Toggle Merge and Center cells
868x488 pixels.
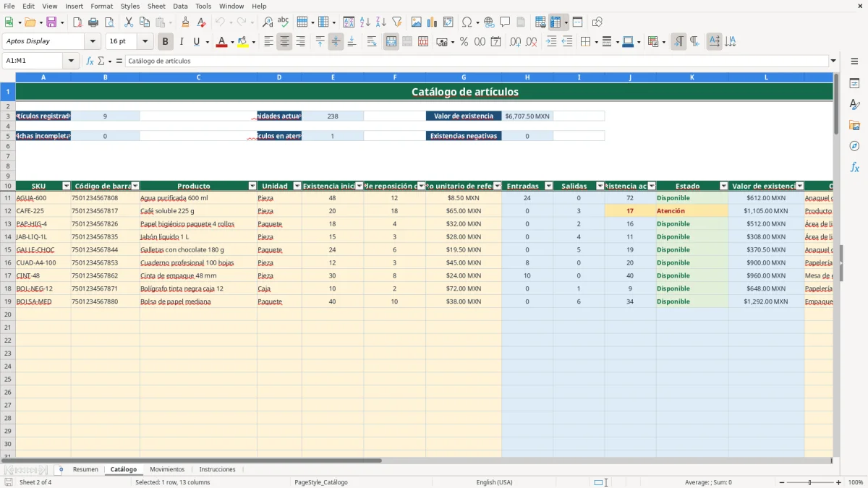tap(391, 42)
